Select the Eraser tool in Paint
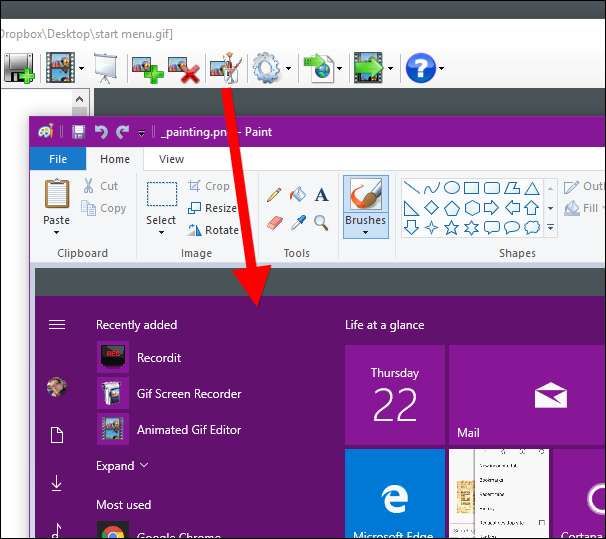 pyautogui.click(x=274, y=222)
